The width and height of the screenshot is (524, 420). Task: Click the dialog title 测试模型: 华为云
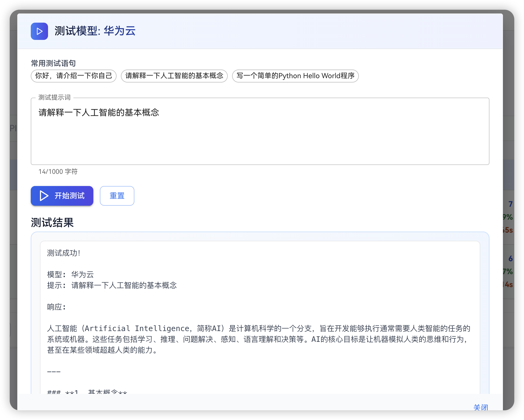[x=95, y=31]
